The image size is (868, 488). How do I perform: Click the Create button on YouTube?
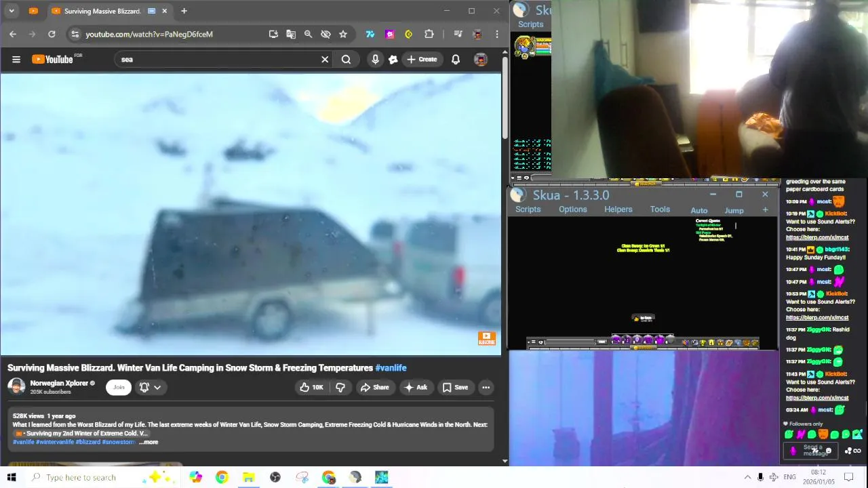[x=422, y=60]
